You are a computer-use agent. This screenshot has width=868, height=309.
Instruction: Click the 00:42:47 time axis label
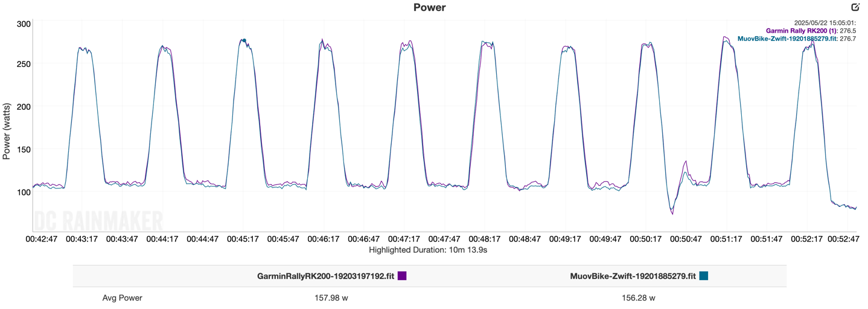[42, 239]
